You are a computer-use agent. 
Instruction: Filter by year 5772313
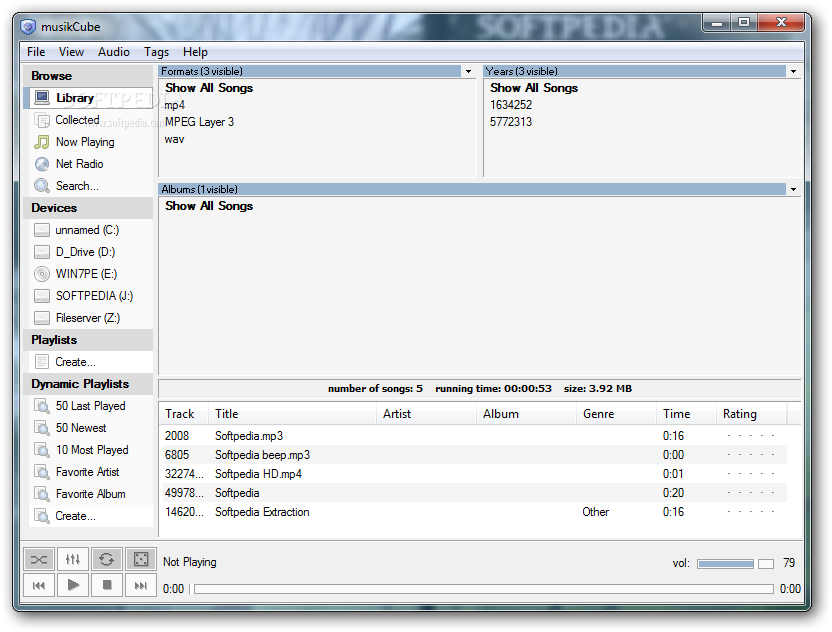511,122
